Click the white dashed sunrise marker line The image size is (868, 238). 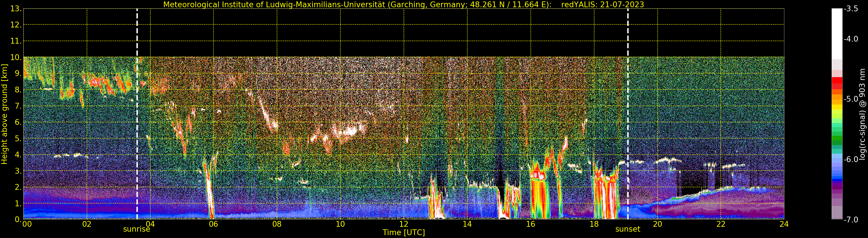(x=137, y=114)
